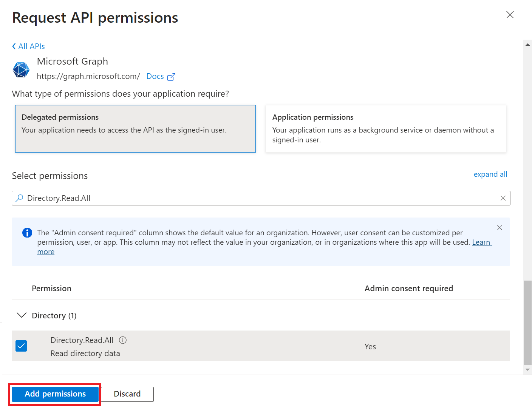This screenshot has height=409, width=532.
Task: Close the Request API permissions panel
Action: [510, 15]
